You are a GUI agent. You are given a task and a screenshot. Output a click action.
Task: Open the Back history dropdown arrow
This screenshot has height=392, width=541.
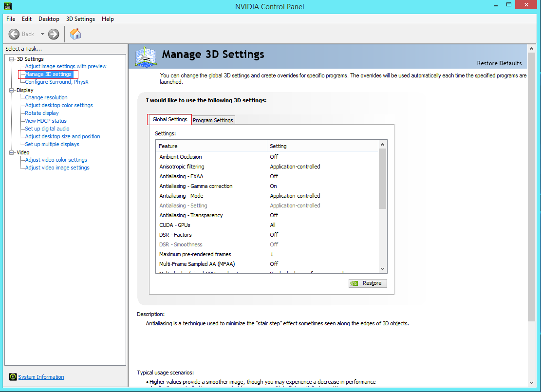click(x=42, y=34)
